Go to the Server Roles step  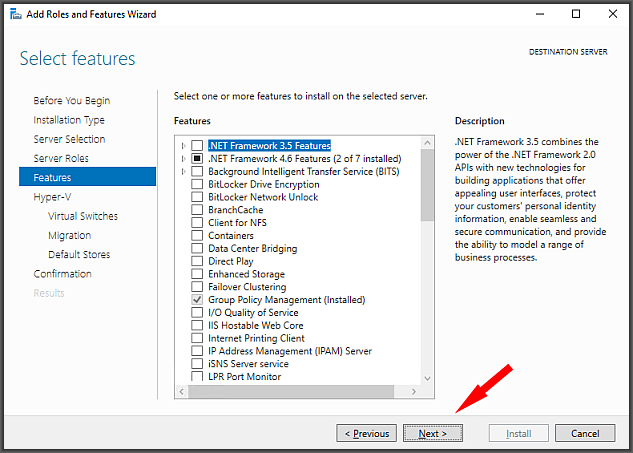[61, 158]
